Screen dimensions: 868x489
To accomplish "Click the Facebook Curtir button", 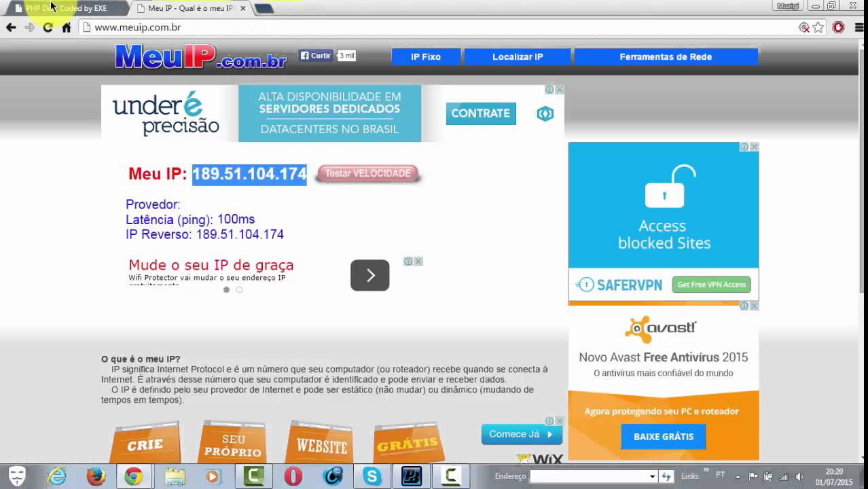I will pos(316,56).
